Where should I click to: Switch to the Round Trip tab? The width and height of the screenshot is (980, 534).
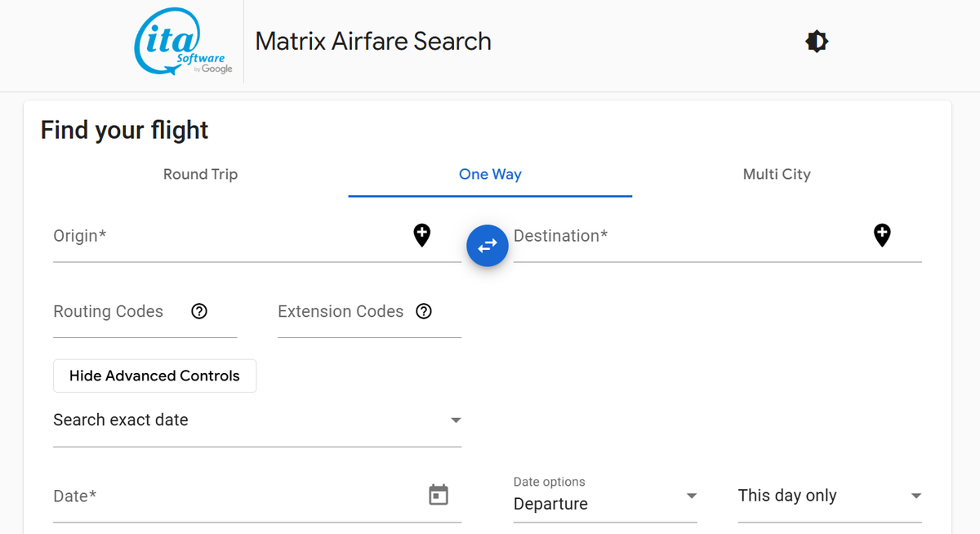pos(200,174)
